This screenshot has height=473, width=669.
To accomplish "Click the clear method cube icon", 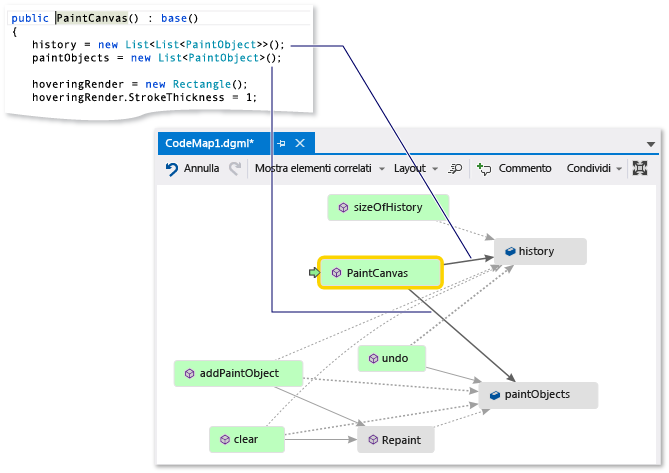I will 225,440.
